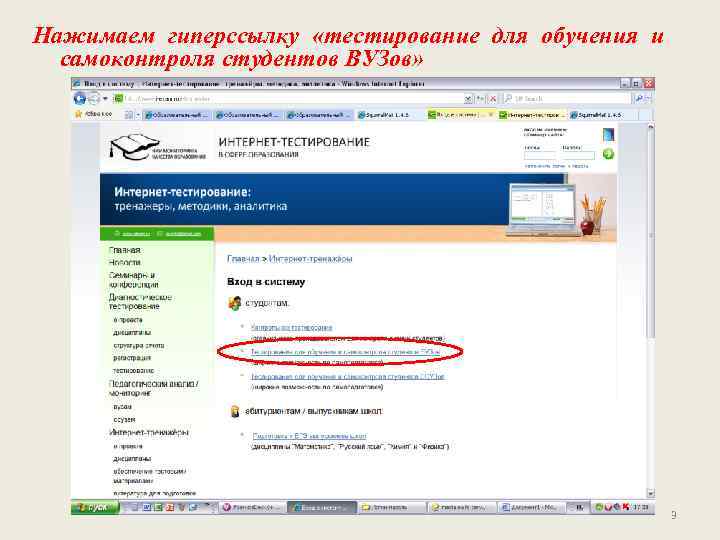
Task: Close the active highlighted browser tab
Action: tap(490, 114)
